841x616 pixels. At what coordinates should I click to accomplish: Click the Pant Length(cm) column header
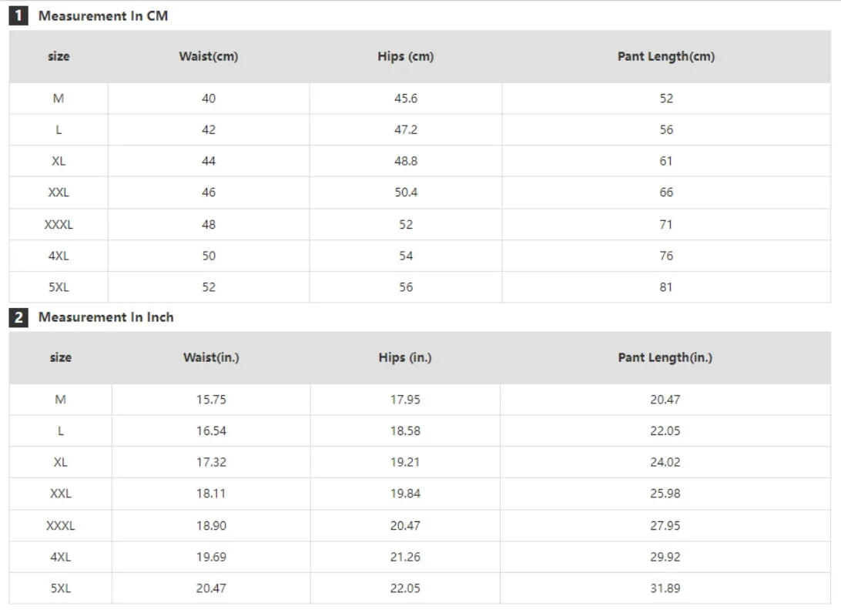(666, 56)
